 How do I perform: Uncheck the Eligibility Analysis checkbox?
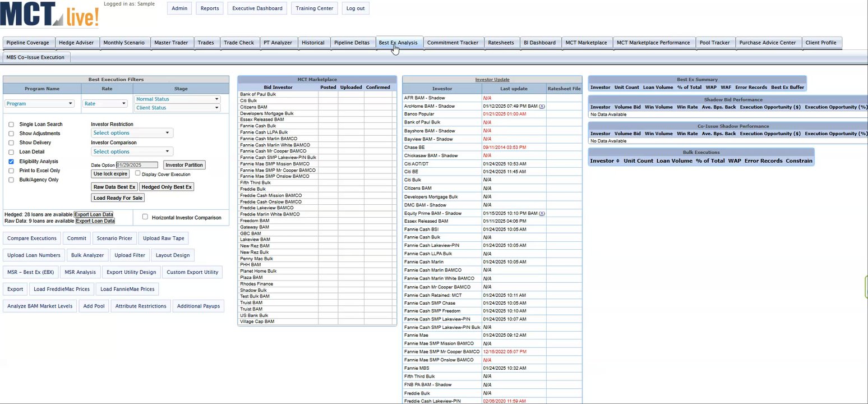coord(12,162)
